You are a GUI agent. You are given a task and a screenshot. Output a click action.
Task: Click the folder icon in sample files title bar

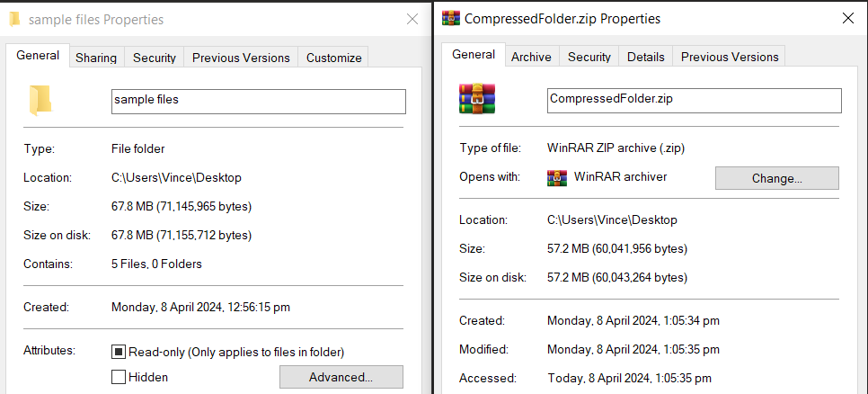click(x=15, y=20)
